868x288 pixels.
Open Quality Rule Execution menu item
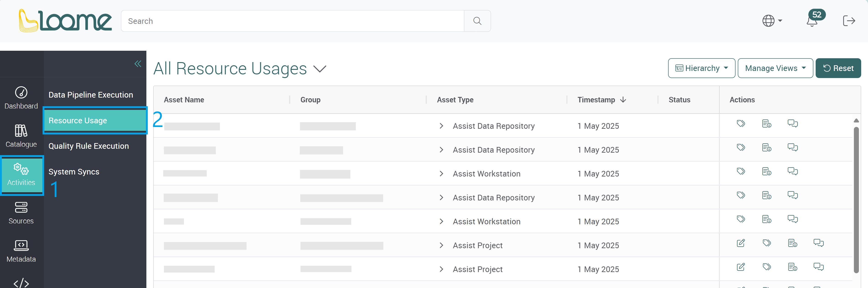tap(89, 146)
